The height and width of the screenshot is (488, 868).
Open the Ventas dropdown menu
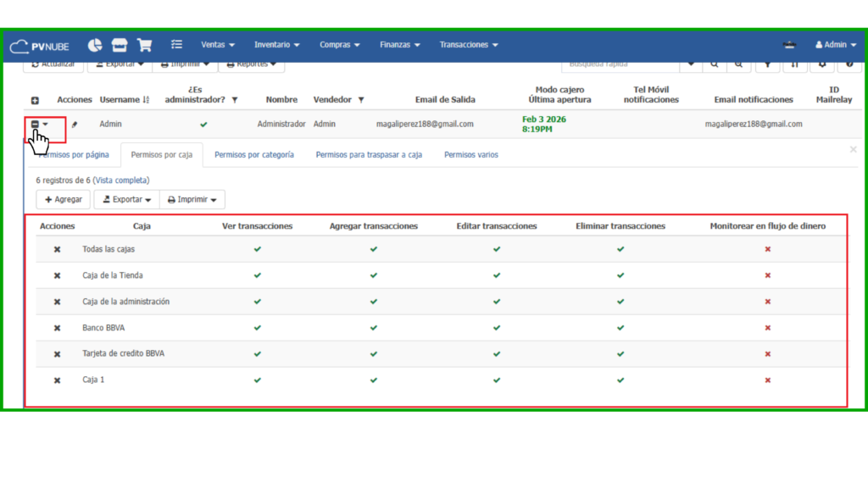point(218,45)
